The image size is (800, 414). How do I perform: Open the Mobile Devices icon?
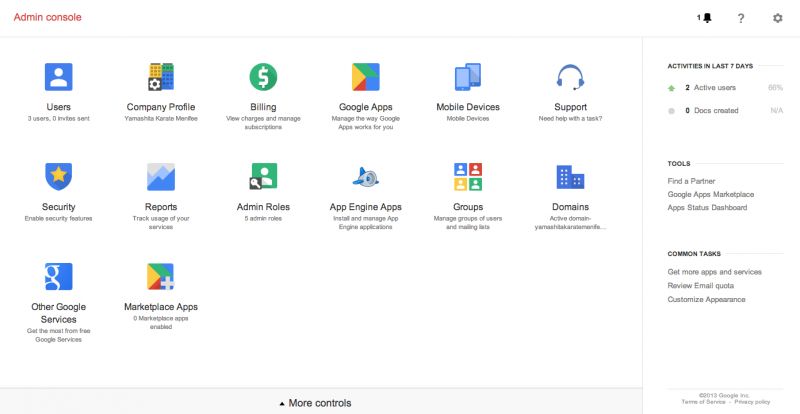click(468, 77)
